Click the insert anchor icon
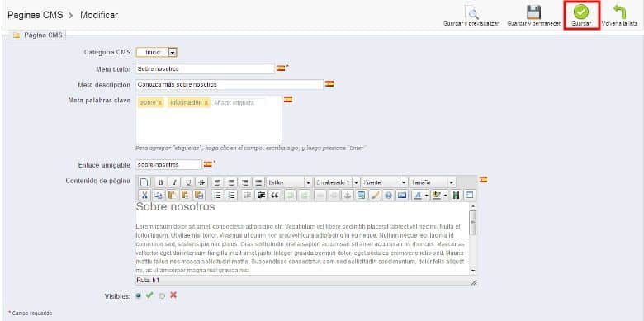Screen dimensions: 644x321 point(347,196)
